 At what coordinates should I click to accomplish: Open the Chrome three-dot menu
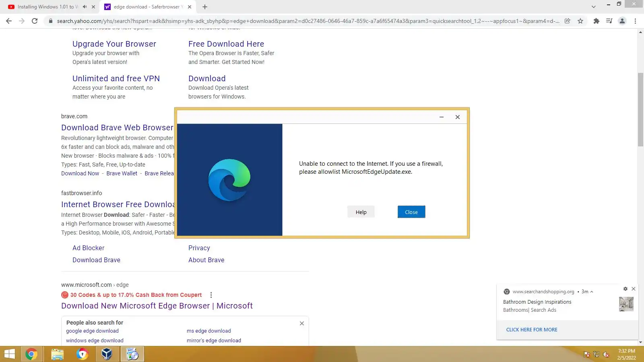[x=636, y=21]
